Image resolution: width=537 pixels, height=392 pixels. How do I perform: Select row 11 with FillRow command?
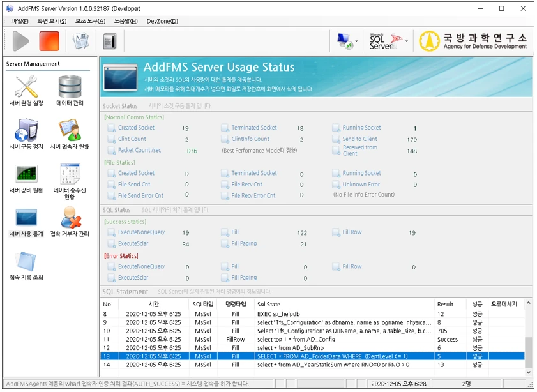tap(312, 339)
